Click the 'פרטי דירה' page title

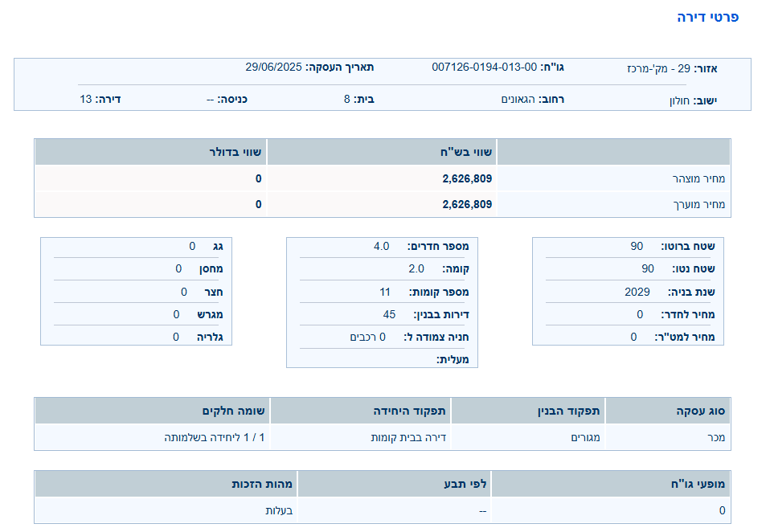point(707,17)
